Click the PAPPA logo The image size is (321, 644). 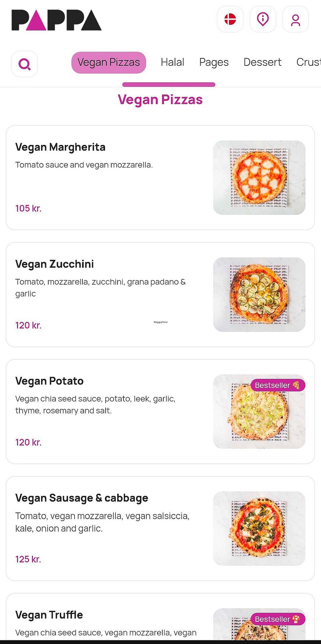tap(56, 20)
